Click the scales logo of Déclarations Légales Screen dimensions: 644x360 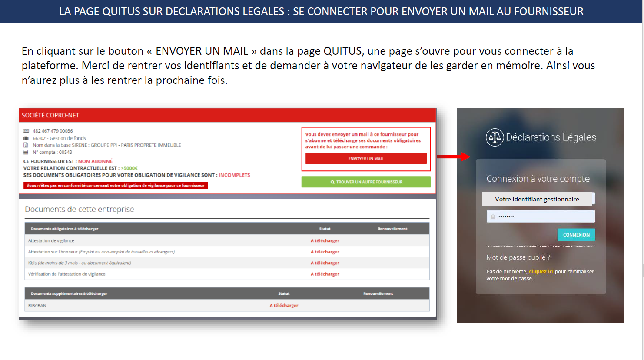point(495,137)
